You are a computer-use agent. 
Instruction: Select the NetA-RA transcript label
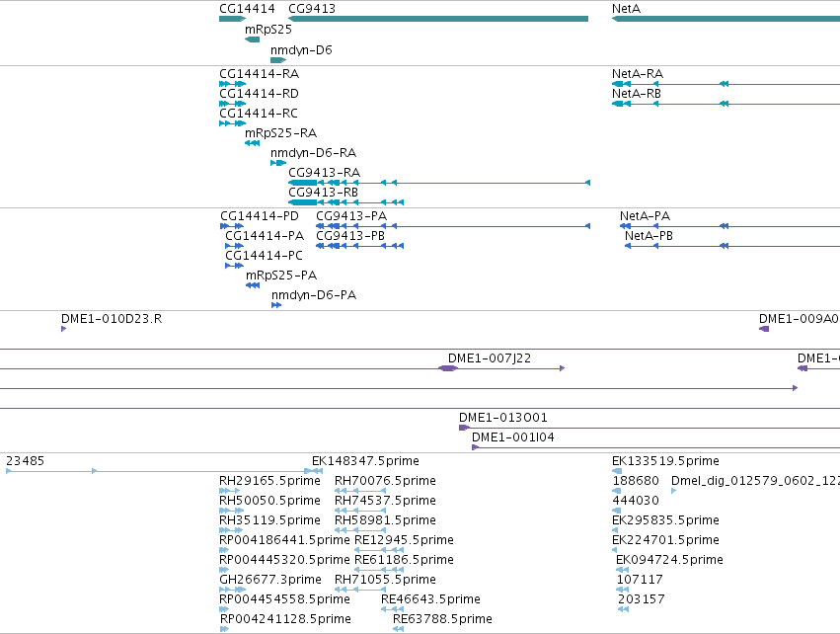point(638,74)
